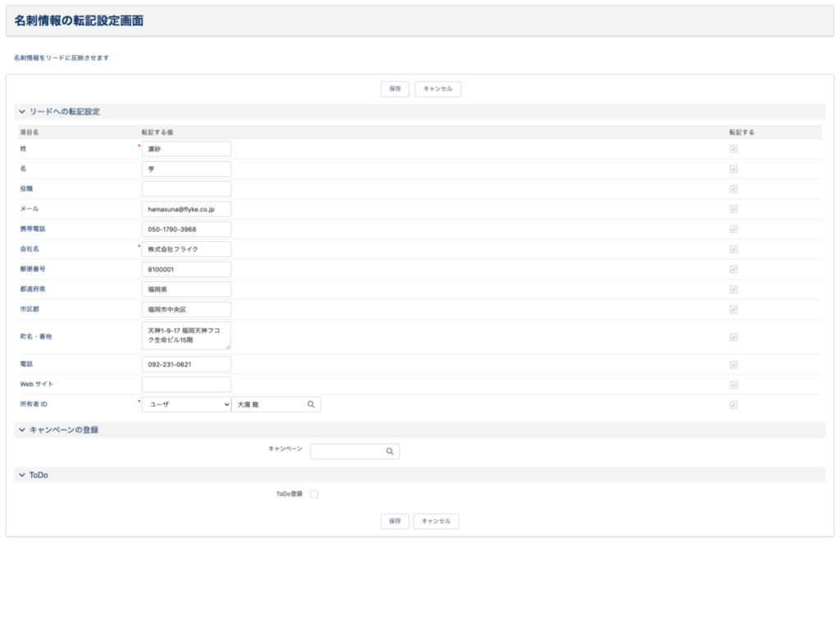Toggle the 転記する checkbox for 役職 row
The height and width of the screenshot is (638, 840).
[733, 189]
